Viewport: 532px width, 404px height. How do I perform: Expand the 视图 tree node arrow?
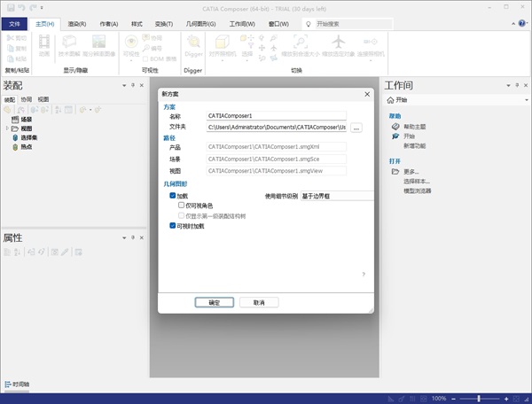tap(7, 128)
